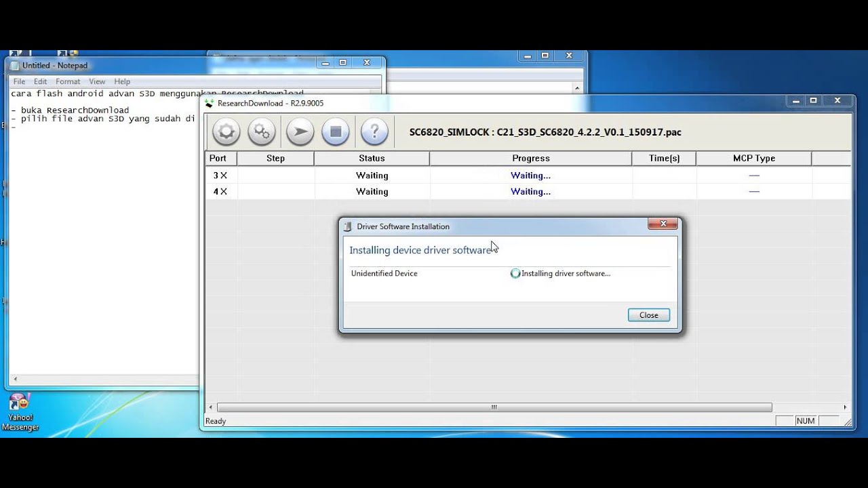Stop downloading with the square stop icon
The image size is (868, 488).
336,131
